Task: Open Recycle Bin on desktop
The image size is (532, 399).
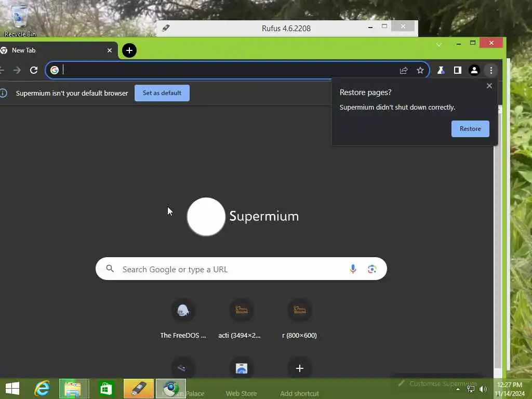Action: [x=20, y=20]
